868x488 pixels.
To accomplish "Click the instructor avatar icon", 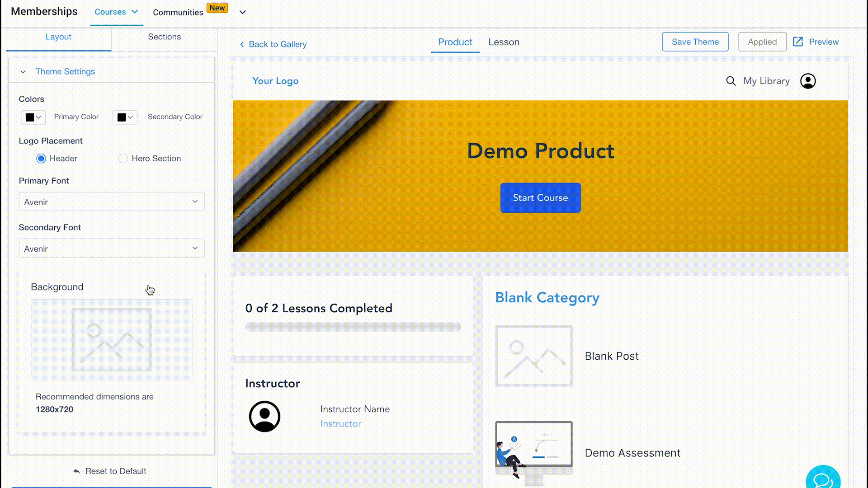I will coord(264,416).
